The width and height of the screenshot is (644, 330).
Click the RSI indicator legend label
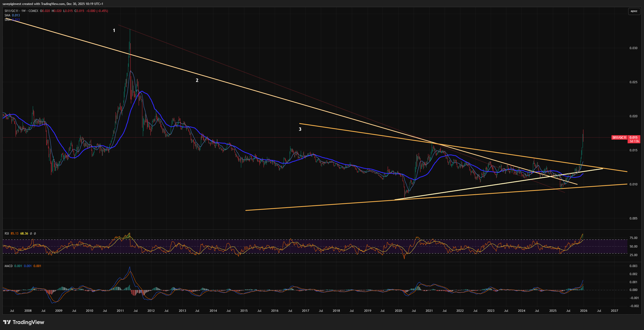(x=7, y=234)
